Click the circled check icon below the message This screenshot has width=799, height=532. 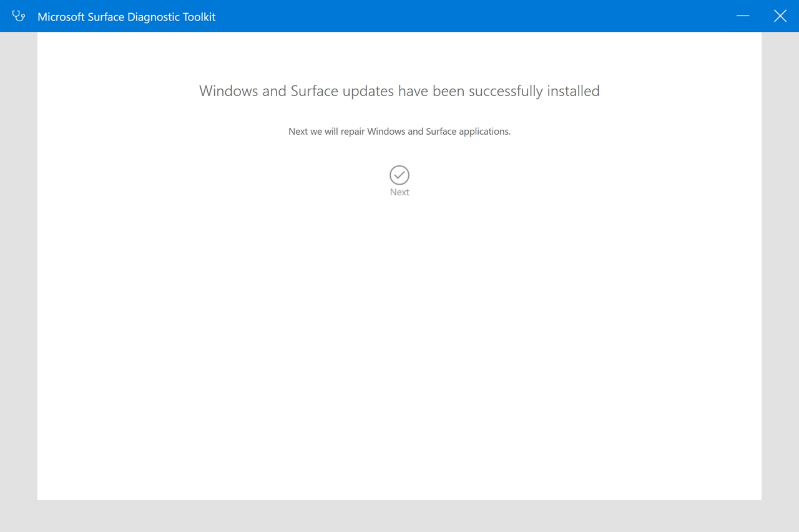tap(399, 175)
